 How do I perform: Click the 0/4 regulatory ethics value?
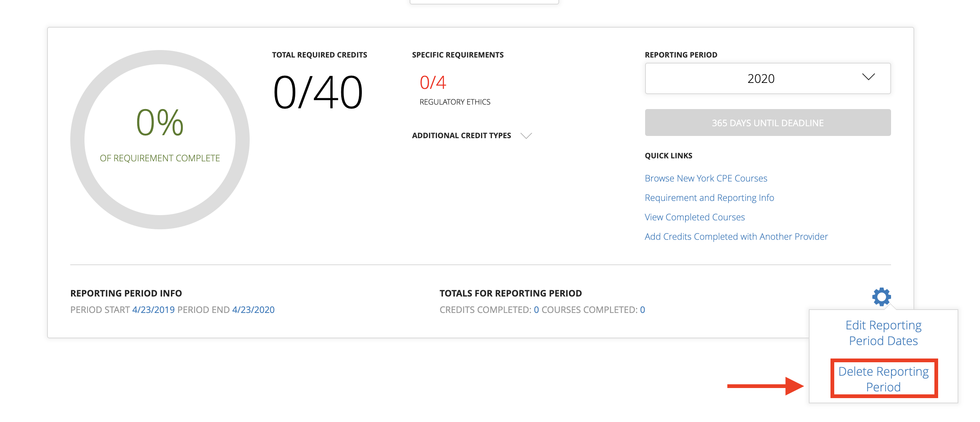(432, 82)
